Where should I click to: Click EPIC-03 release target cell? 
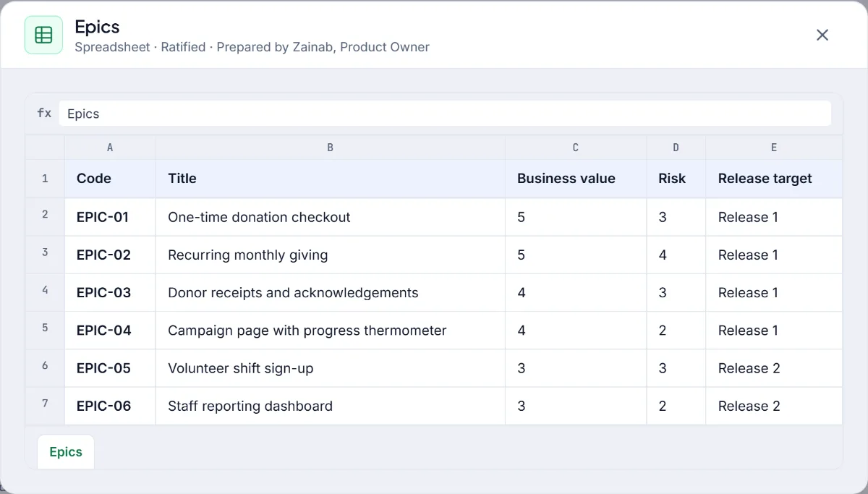click(774, 292)
